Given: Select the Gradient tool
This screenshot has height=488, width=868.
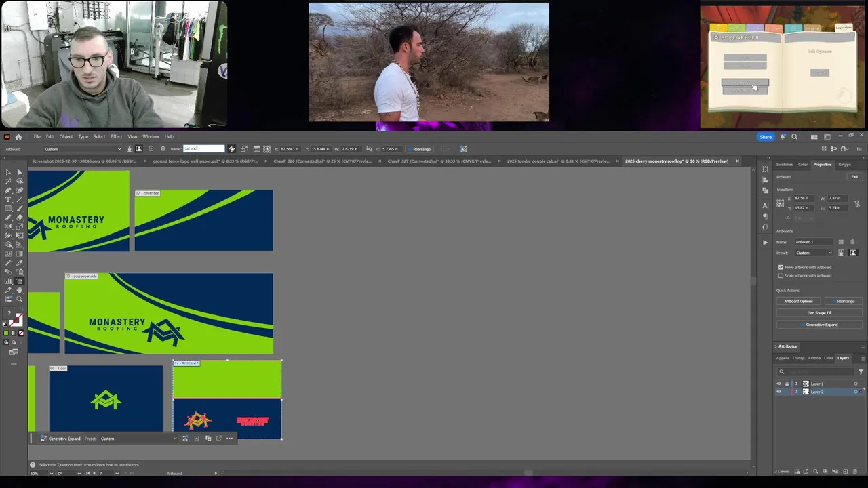Looking at the screenshot, I should [x=20, y=253].
